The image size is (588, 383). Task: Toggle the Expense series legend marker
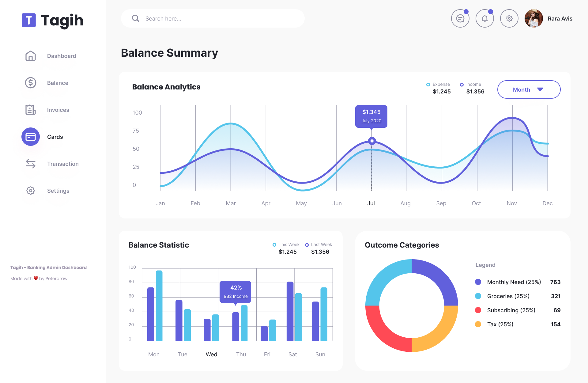(x=428, y=85)
